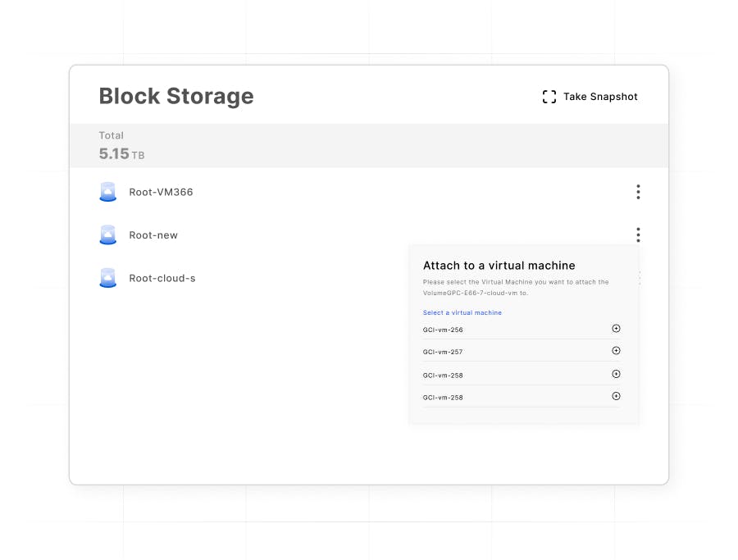The image size is (738, 560).
Task: Click plus icon on the bottom GCI-vm-258 row
Action: pyautogui.click(x=616, y=396)
